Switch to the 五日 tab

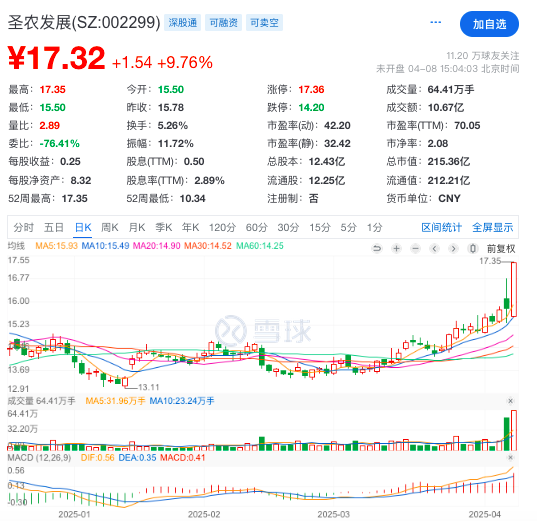[54, 227]
